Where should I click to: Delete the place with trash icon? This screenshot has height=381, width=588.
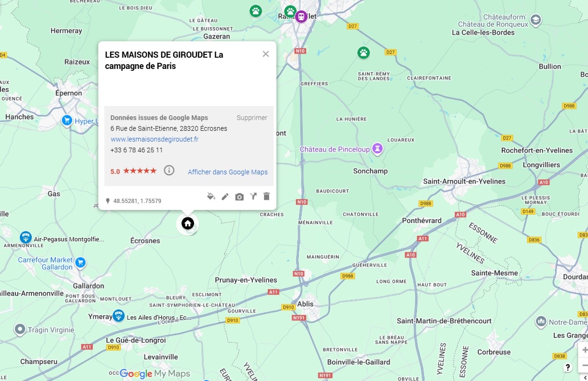266,196
